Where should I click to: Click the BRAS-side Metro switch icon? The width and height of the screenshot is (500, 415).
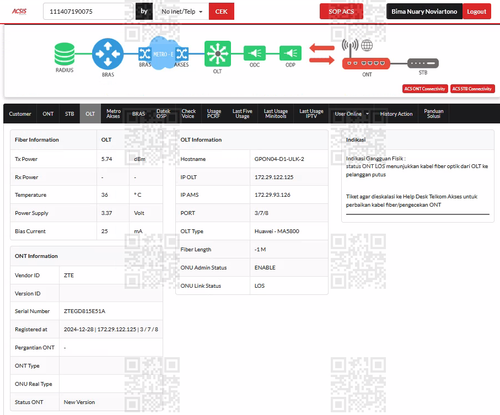[145, 54]
